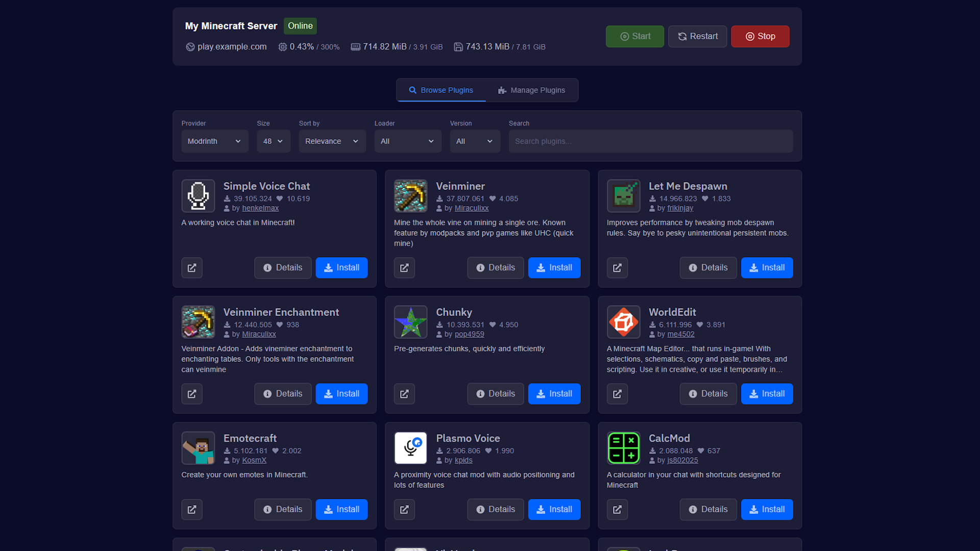The height and width of the screenshot is (551, 980).
Task: Open Miraculixx link under Veinminer
Action: [472, 208]
